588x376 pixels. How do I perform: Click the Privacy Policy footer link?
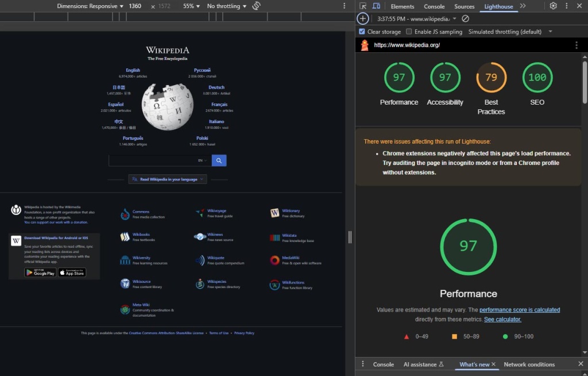point(244,333)
